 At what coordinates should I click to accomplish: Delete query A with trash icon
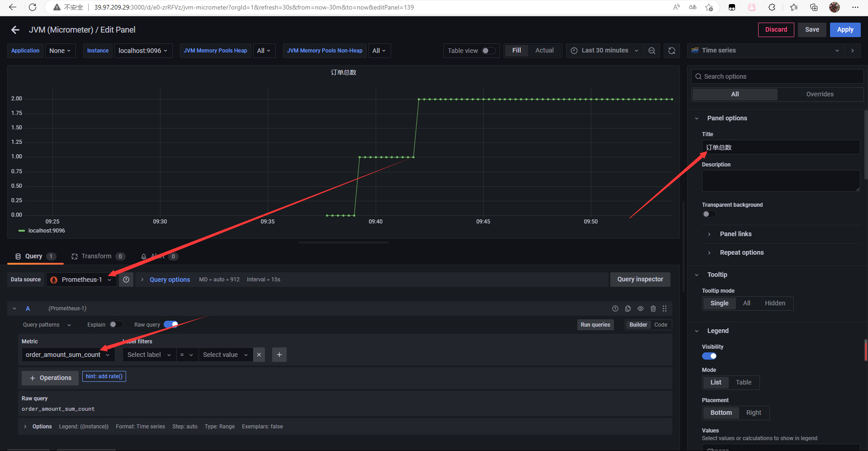coord(653,309)
